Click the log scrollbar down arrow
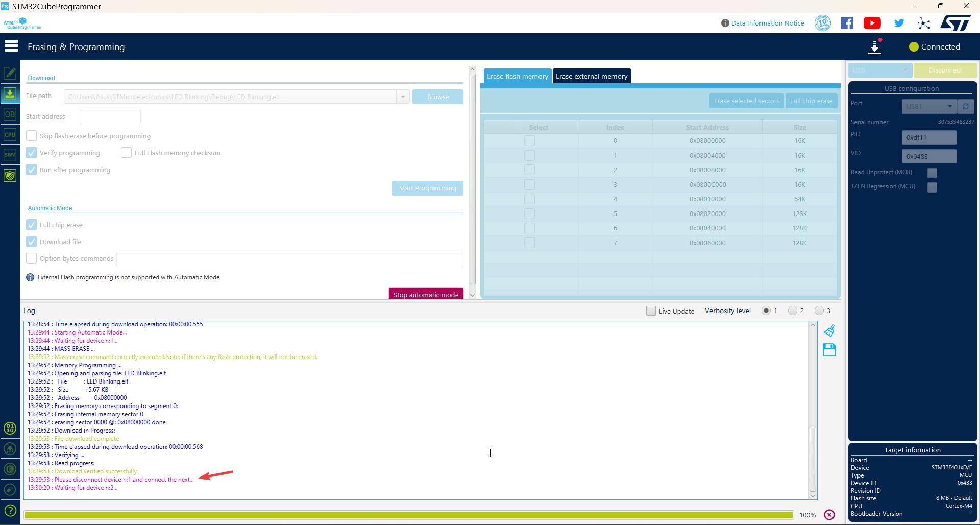Screen dimensions: 980x525 click(813, 496)
